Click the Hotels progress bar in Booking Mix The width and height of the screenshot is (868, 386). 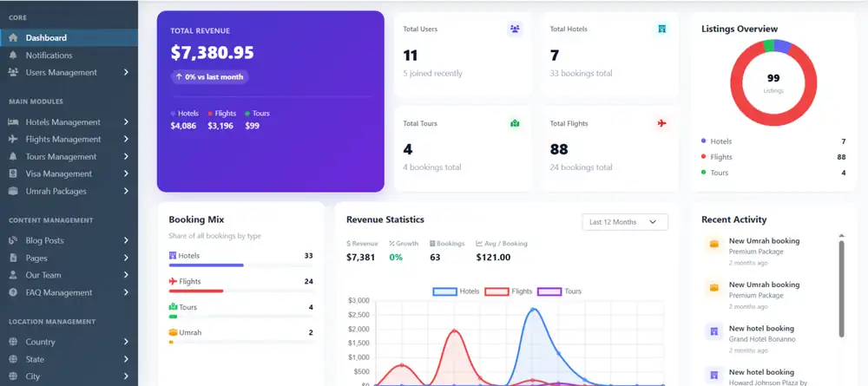pos(240,265)
